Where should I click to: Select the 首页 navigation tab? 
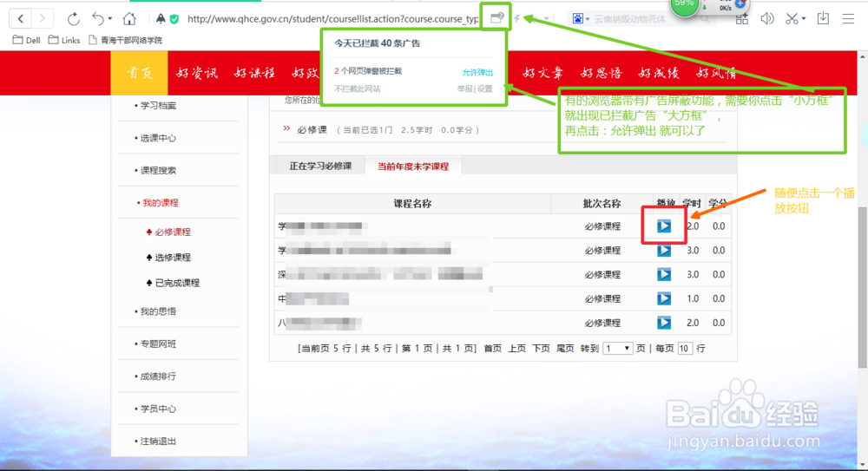[x=140, y=73]
